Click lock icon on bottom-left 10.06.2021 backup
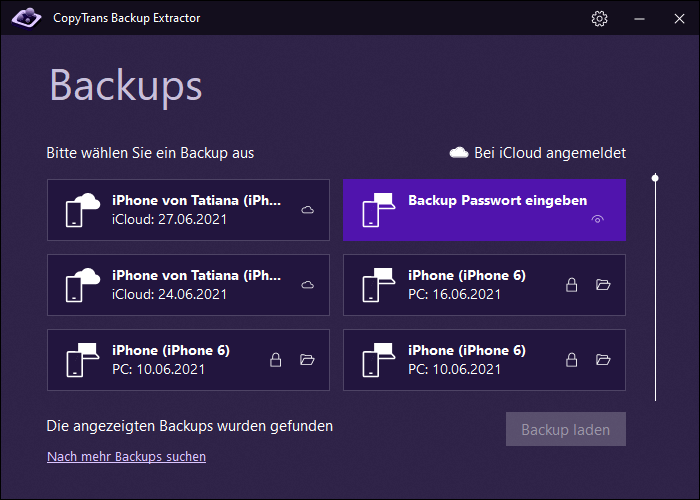The width and height of the screenshot is (700, 500). pyautogui.click(x=275, y=360)
